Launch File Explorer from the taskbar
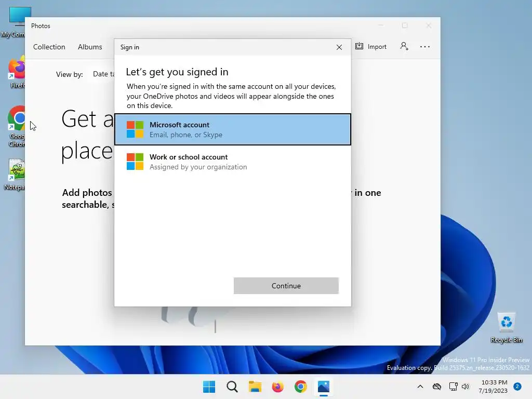The width and height of the screenshot is (532, 399). click(255, 387)
